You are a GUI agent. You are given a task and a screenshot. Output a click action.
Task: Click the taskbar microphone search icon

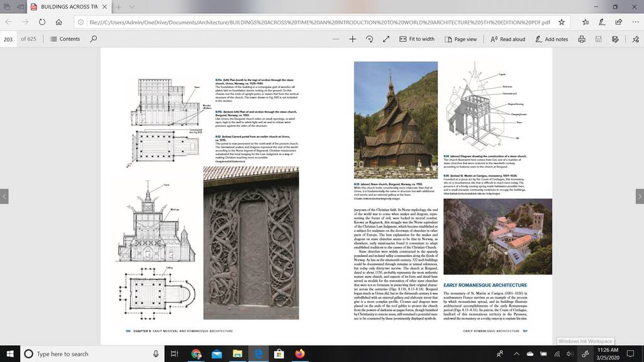tap(156, 354)
